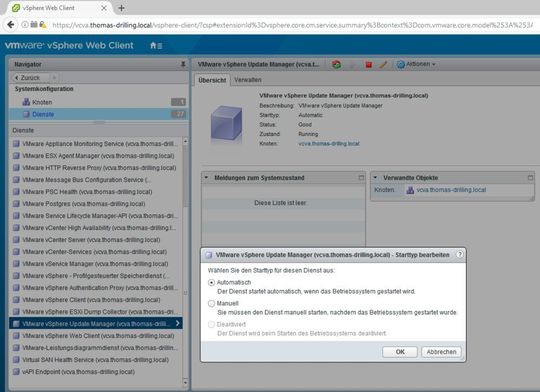
Task: Select VMware vCenter Server service
Action: pyautogui.click(x=96, y=240)
